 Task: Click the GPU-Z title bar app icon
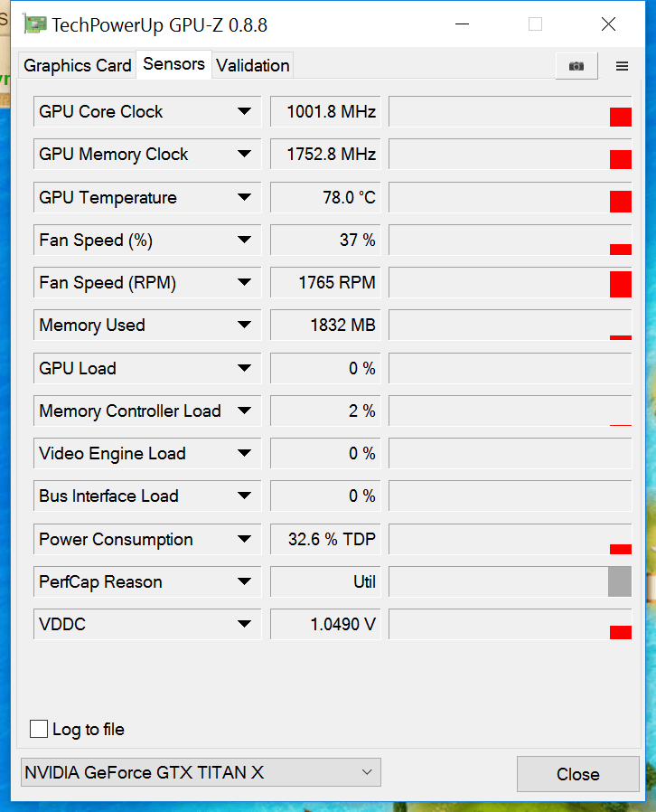[34, 24]
